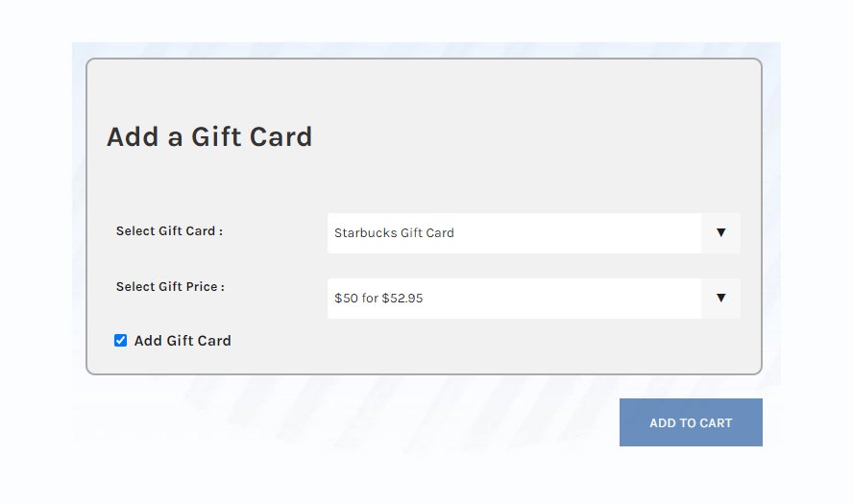Image resolution: width=853 pixels, height=504 pixels.
Task: Click the word "Card" in the heading
Action: pos(281,136)
